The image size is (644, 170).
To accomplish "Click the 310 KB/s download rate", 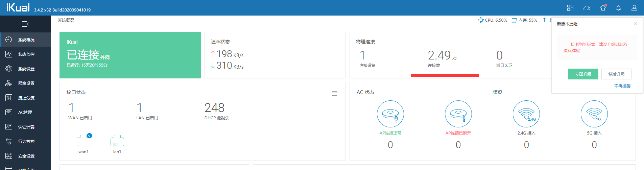I will tap(227, 66).
